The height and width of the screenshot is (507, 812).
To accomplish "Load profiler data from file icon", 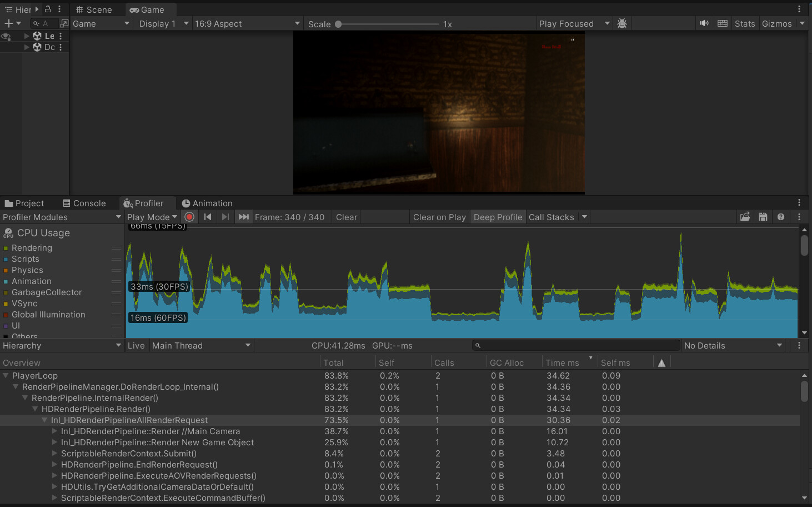I will (745, 217).
